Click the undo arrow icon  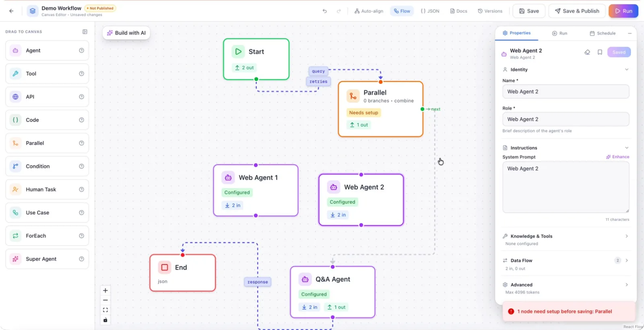pos(325,11)
